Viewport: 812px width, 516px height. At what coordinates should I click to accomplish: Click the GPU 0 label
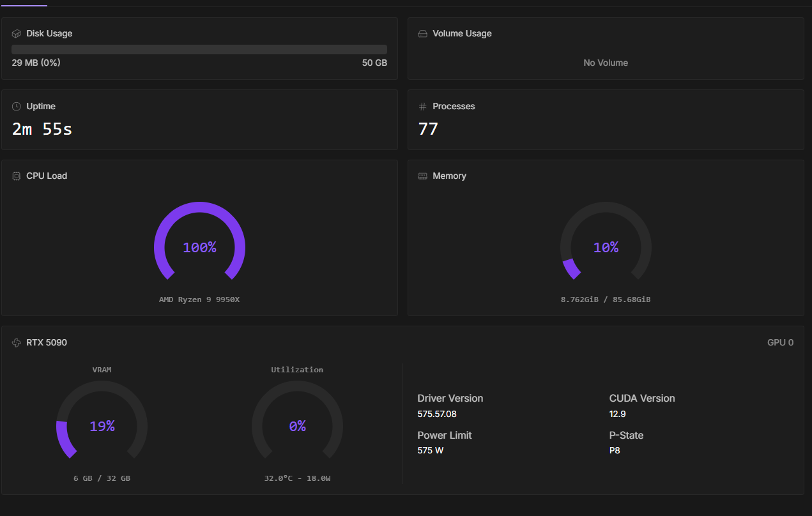pos(780,343)
